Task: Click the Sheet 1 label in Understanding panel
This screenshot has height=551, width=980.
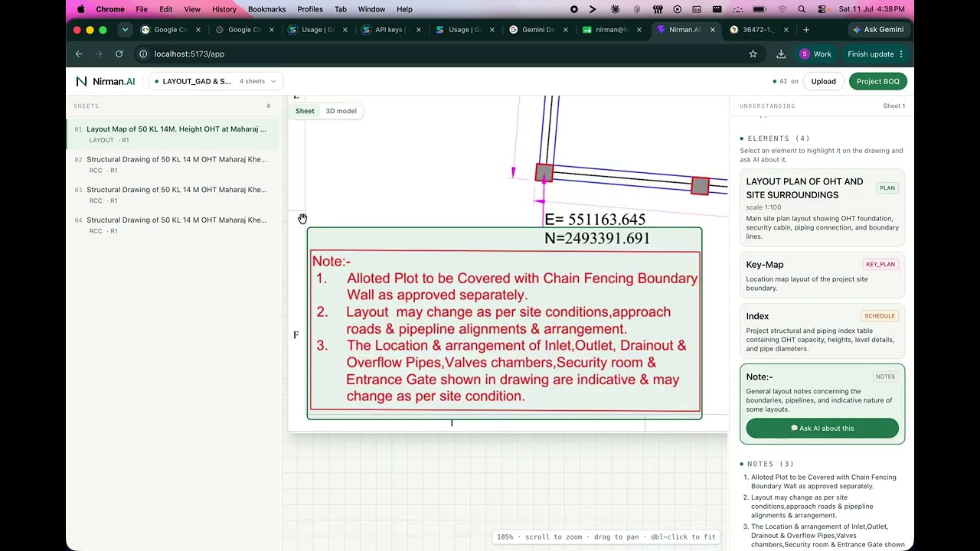Action: coord(894,106)
